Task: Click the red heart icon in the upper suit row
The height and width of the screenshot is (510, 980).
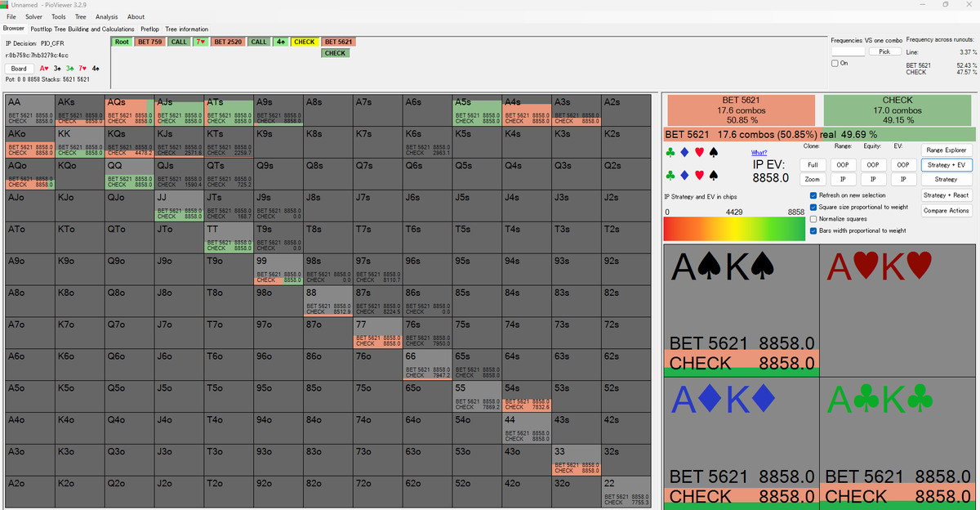Action: tap(699, 153)
